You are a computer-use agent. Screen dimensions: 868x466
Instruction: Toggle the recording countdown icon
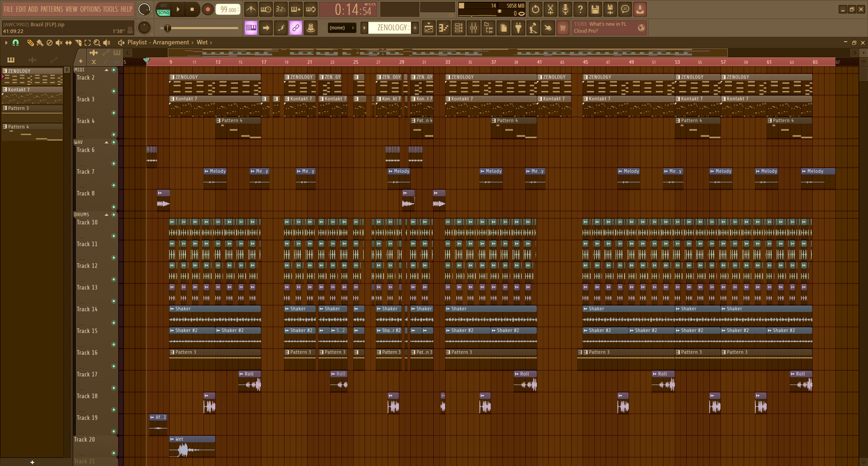281,9
